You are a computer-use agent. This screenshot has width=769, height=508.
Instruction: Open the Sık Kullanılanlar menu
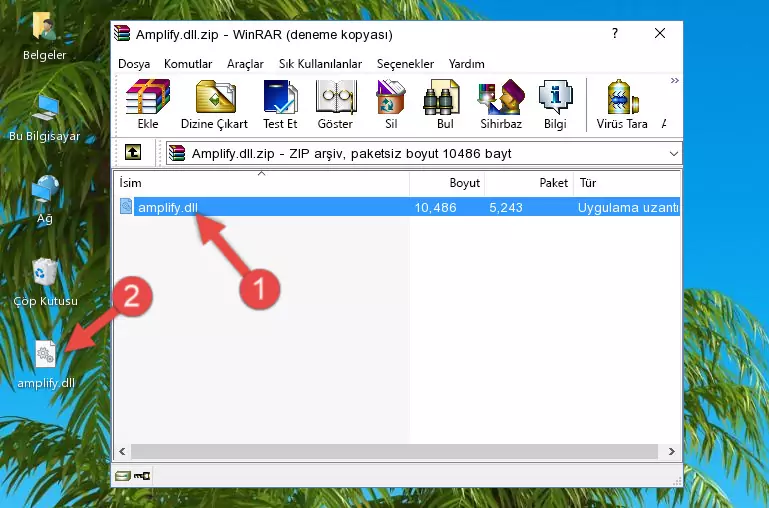(320, 64)
